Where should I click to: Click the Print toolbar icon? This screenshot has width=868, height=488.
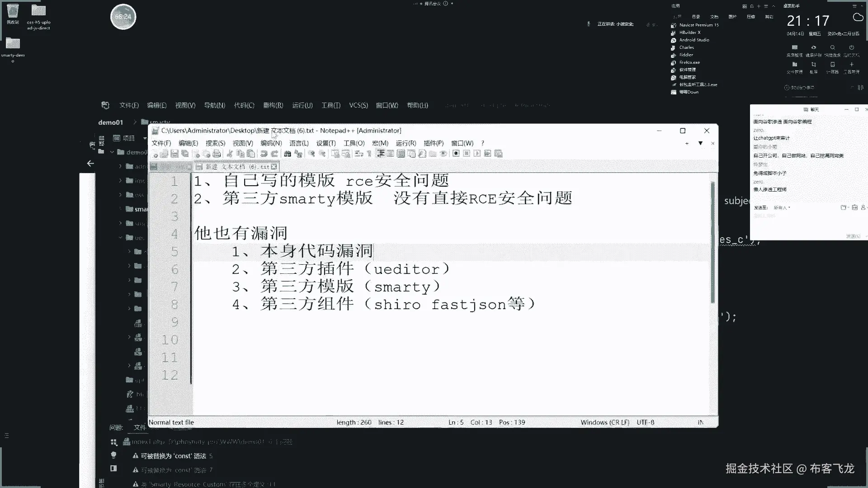coord(217,154)
